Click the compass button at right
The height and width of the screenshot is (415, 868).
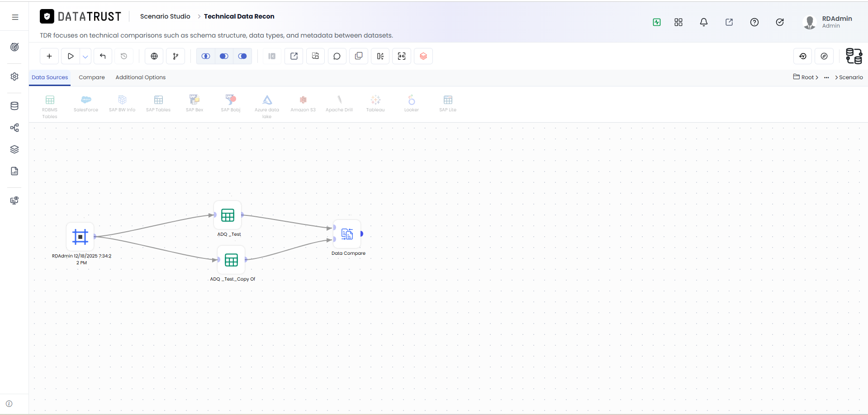click(824, 56)
